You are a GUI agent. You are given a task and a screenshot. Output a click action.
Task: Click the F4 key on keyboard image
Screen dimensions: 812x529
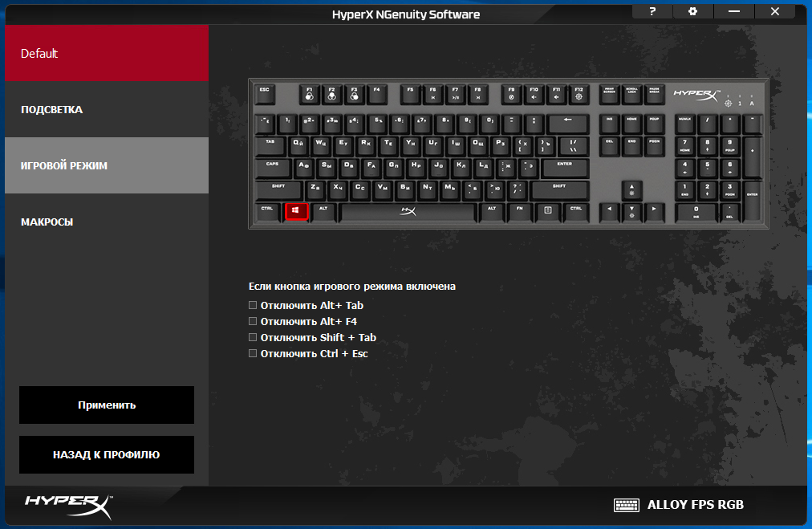click(377, 94)
